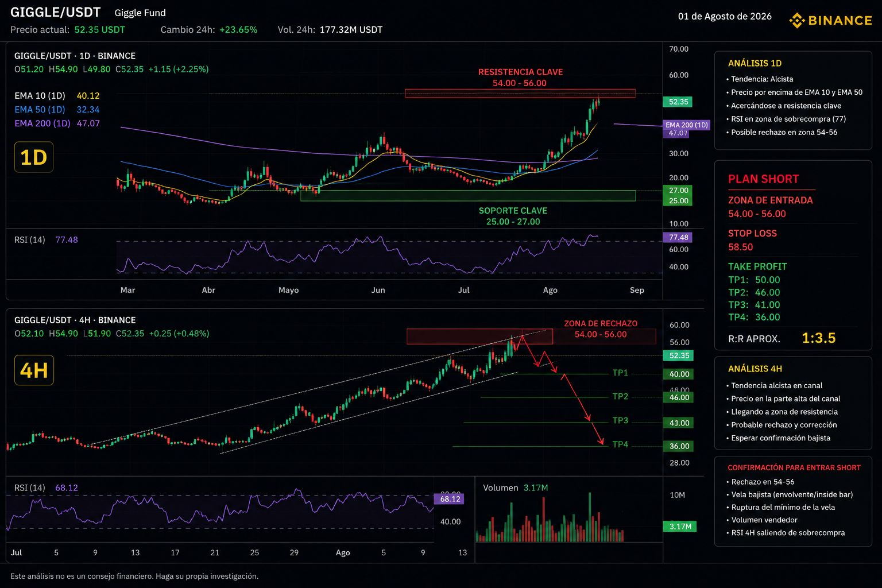Click the 21 date label on 4H time axis
The width and height of the screenshot is (882, 588).
coord(215,552)
